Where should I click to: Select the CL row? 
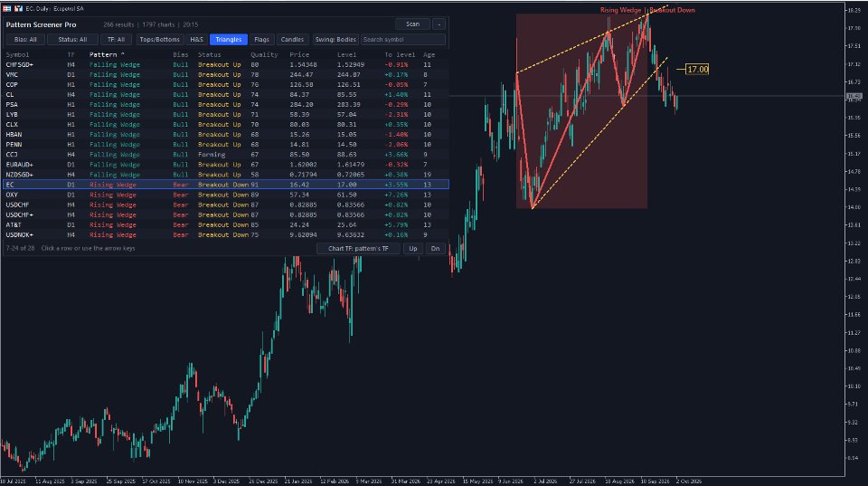(225, 95)
